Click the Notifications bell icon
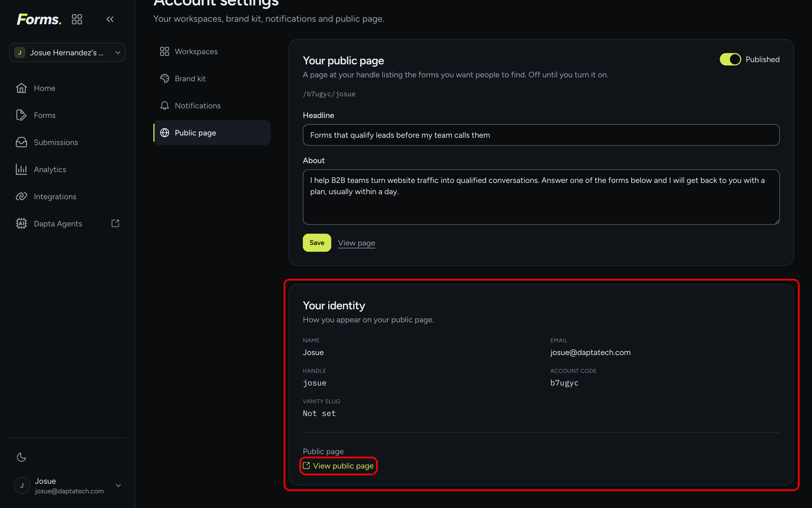The image size is (812, 508). (x=164, y=106)
